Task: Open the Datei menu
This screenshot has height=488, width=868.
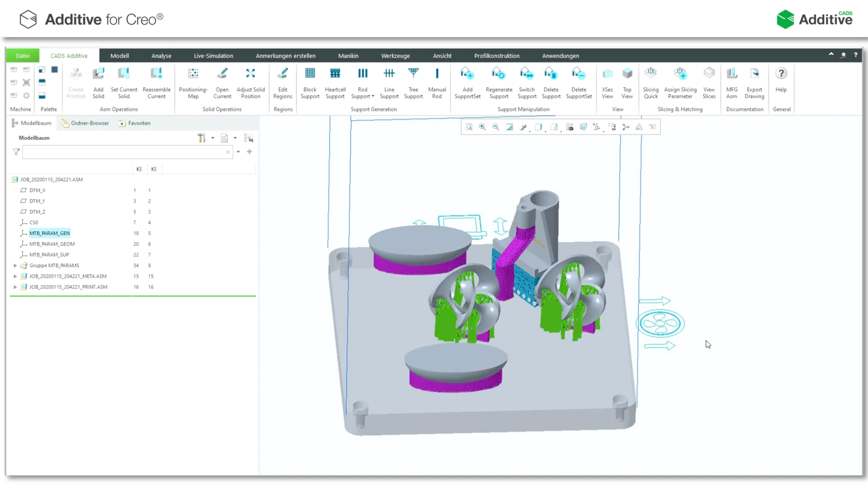Action: click(22, 56)
